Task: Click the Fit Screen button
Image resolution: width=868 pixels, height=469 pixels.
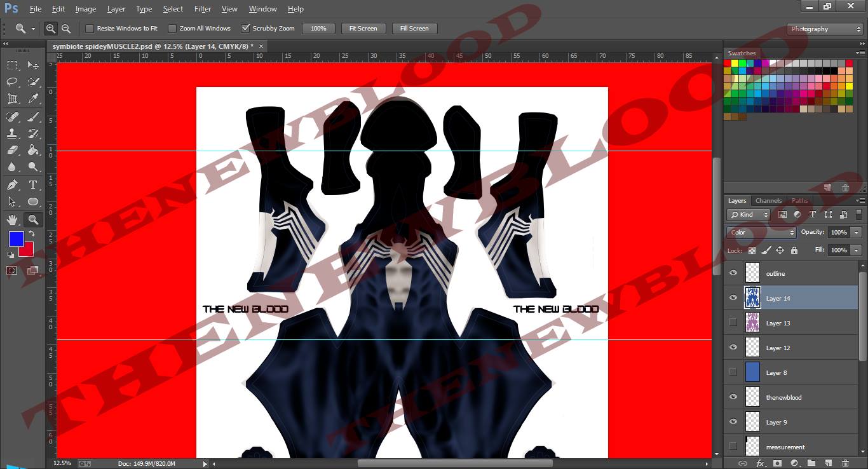Action: (x=363, y=29)
